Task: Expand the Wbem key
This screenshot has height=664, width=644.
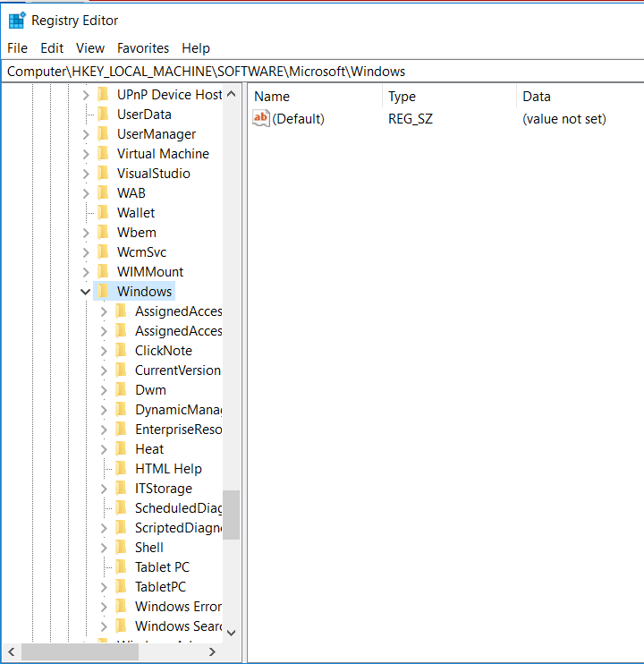Action: click(86, 233)
